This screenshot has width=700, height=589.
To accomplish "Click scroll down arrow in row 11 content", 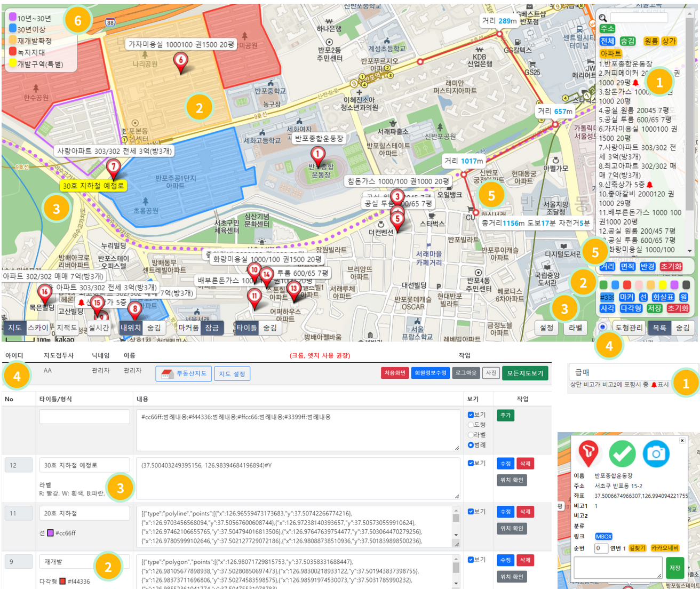I will tap(456, 535).
